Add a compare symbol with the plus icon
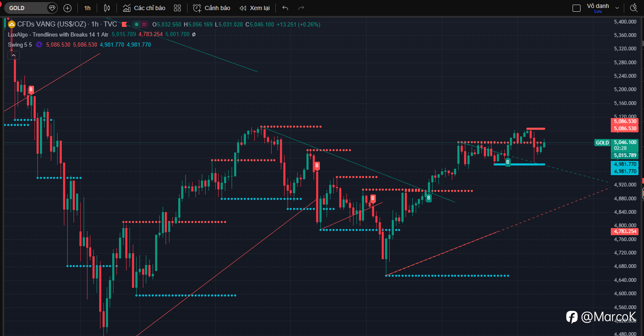 click(67, 8)
